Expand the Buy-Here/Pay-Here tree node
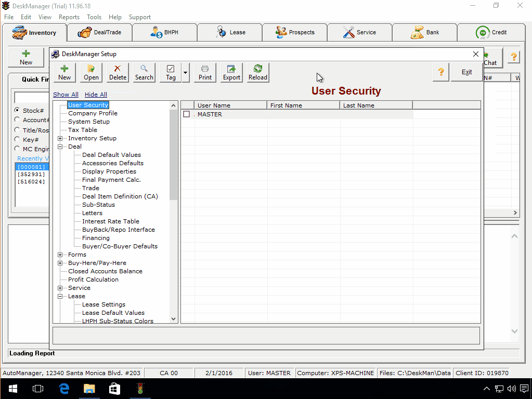The image size is (532, 399). [x=60, y=263]
